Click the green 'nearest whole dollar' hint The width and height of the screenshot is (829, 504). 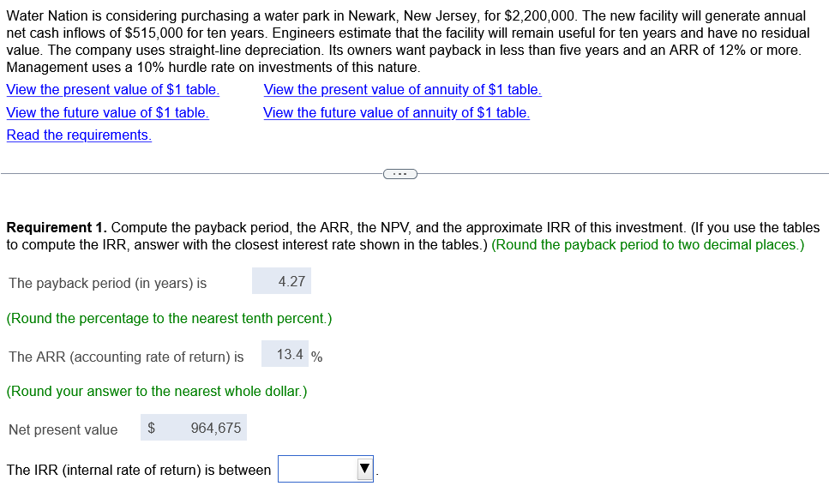click(x=157, y=392)
